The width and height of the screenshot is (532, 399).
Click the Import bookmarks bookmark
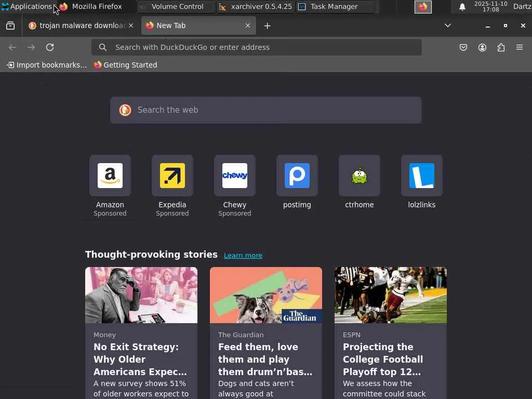tap(47, 65)
